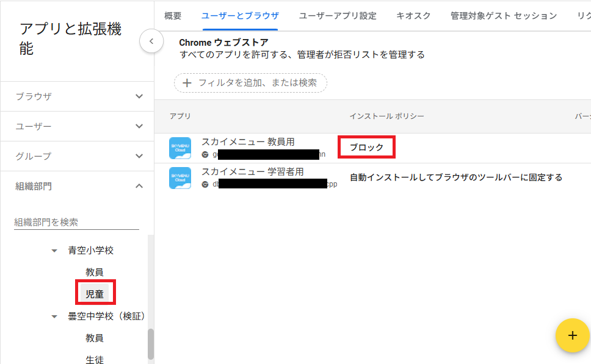Switch to the ユーザーアプリ設定 tab
The width and height of the screenshot is (591, 364).
(338, 16)
